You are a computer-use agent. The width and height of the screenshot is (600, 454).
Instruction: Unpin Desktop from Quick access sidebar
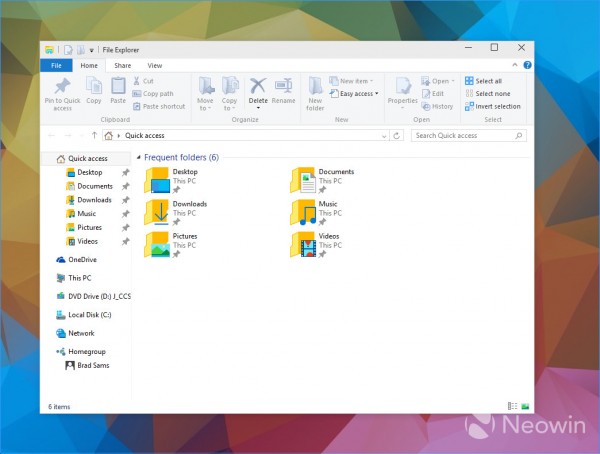pos(126,172)
